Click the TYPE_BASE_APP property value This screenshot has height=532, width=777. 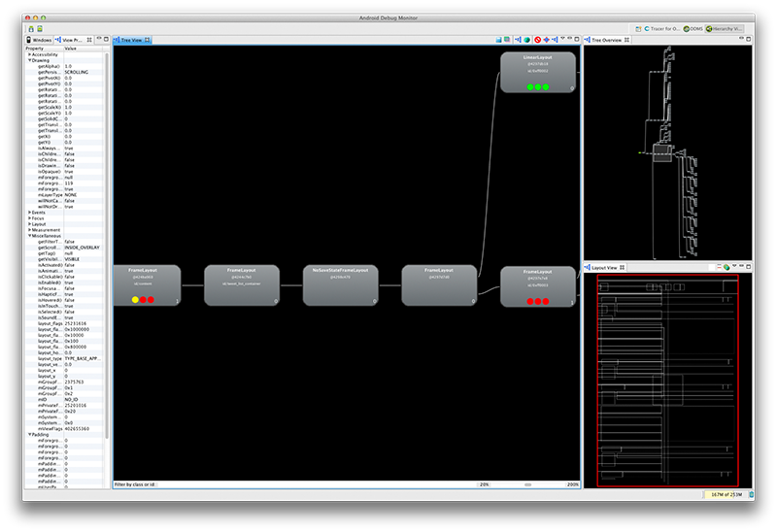[83, 358]
